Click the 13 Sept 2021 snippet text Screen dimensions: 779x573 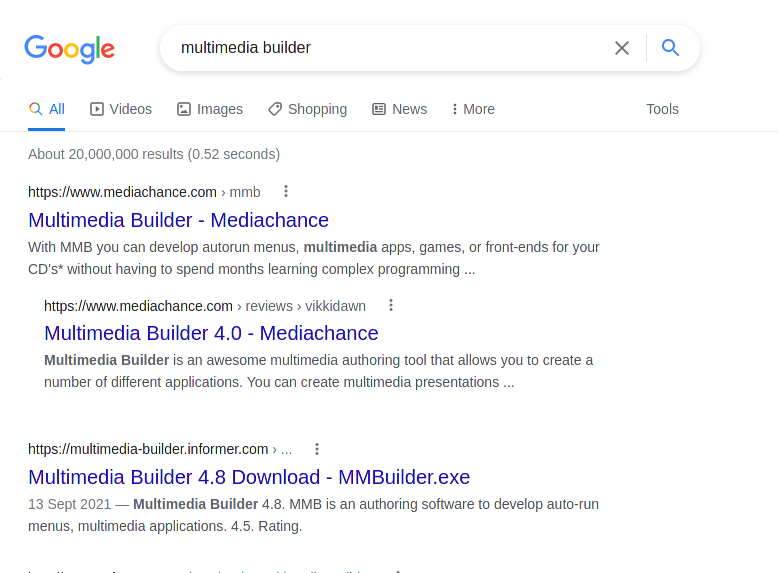point(313,515)
